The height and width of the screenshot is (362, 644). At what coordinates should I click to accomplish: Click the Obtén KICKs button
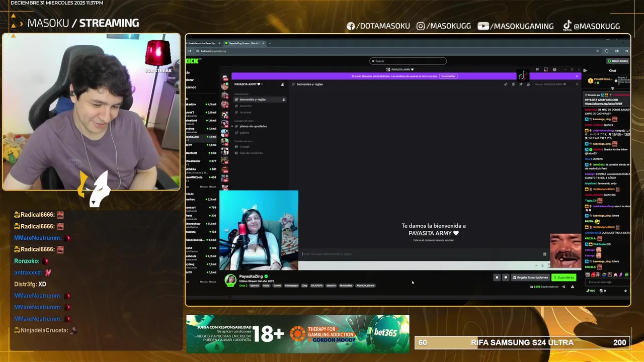point(618,61)
